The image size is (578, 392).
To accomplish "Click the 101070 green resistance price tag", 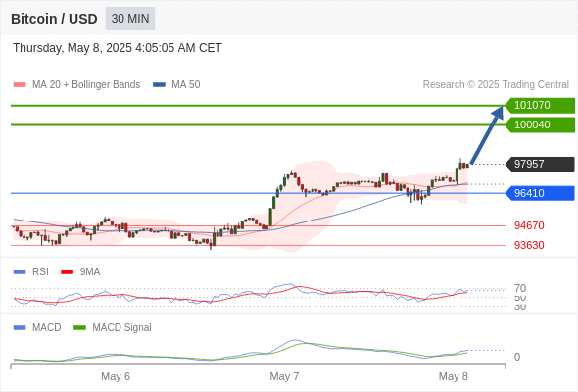I will click(x=540, y=106).
